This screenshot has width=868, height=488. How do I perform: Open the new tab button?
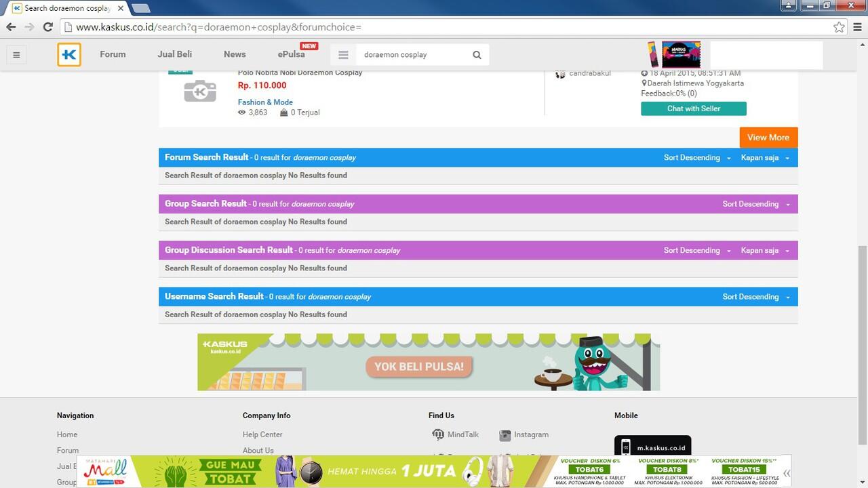coord(140,8)
